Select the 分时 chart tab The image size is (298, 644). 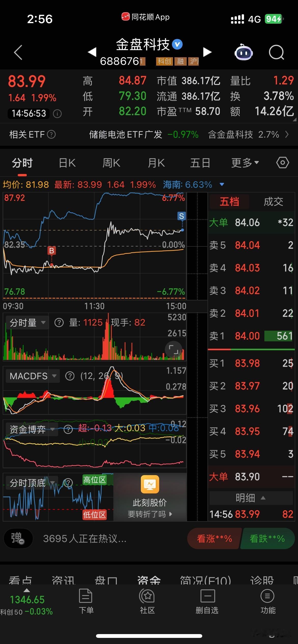[22, 163]
